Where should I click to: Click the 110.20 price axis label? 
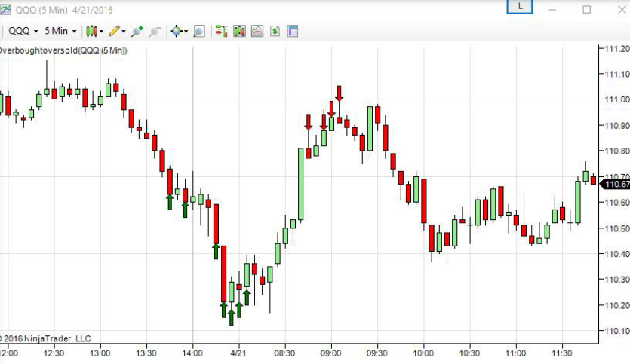click(x=617, y=305)
